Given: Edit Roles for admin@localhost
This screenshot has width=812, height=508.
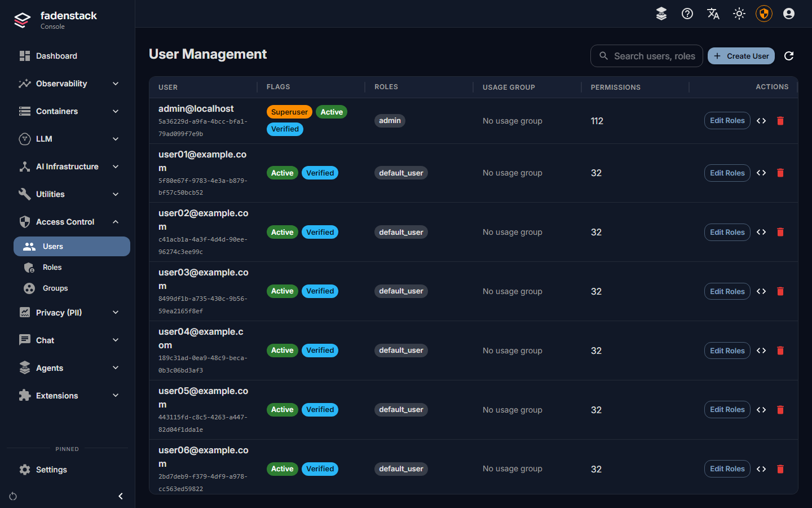Looking at the screenshot, I should click(727, 121).
